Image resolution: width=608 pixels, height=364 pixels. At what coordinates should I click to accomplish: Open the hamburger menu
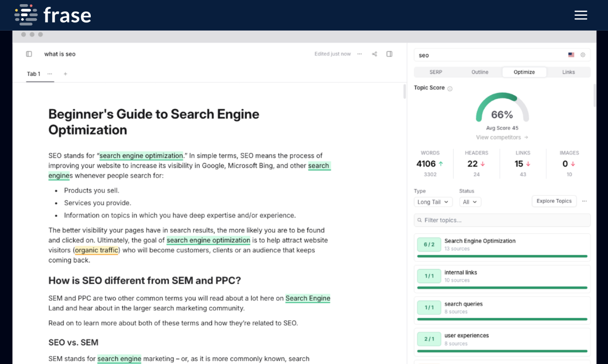pos(581,15)
